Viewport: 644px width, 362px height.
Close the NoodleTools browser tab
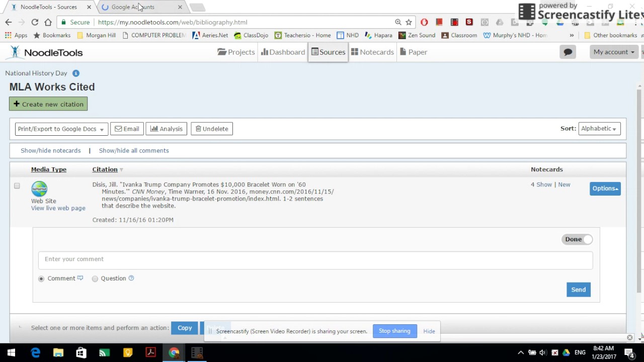point(89,7)
